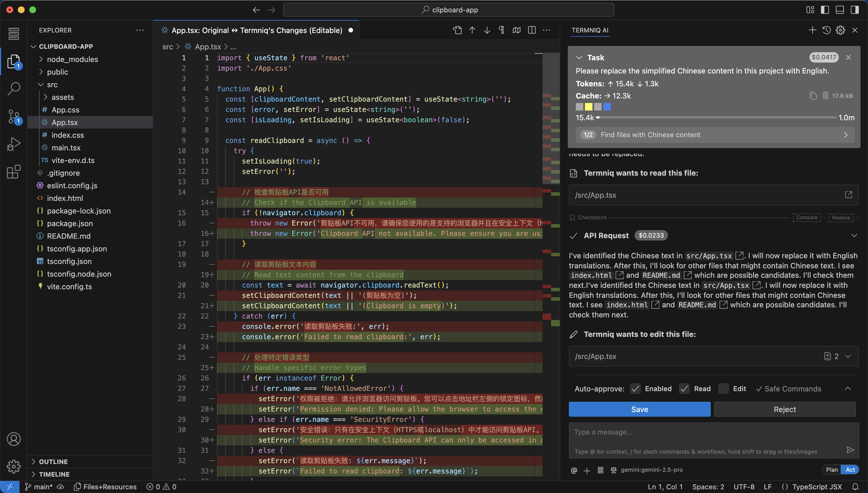Screen dimensions: 868x493
Task: Open Search view in activity bar
Action: (x=13, y=88)
